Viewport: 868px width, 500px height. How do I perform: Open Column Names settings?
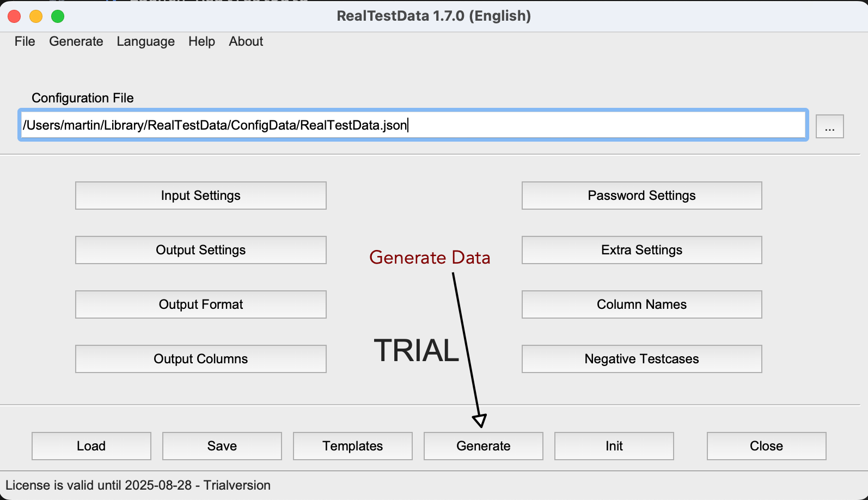tap(642, 304)
